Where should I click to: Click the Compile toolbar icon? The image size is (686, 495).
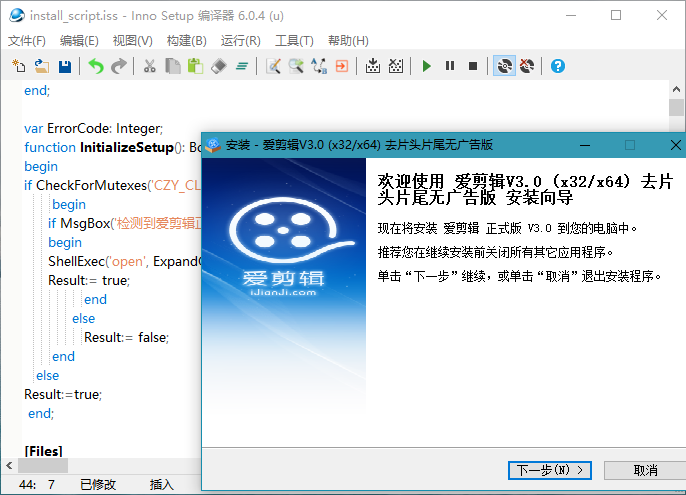coord(372,66)
